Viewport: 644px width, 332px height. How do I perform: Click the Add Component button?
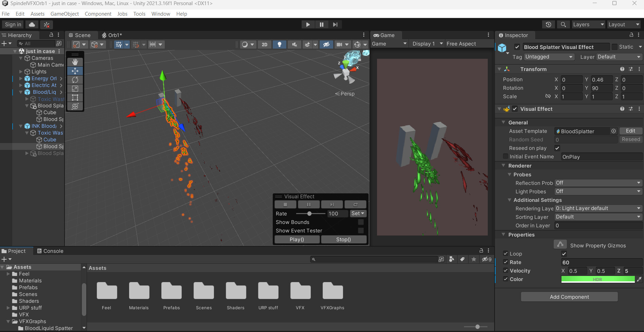click(x=569, y=297)
